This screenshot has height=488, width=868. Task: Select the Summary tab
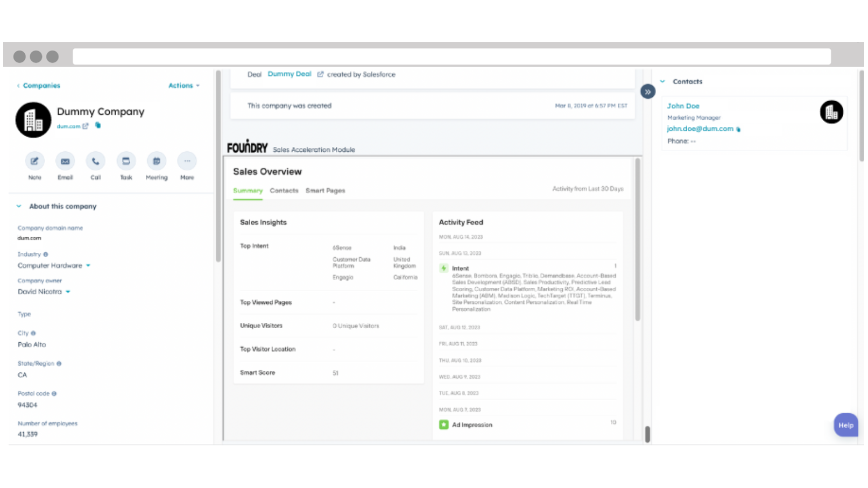tap(247, 190)
